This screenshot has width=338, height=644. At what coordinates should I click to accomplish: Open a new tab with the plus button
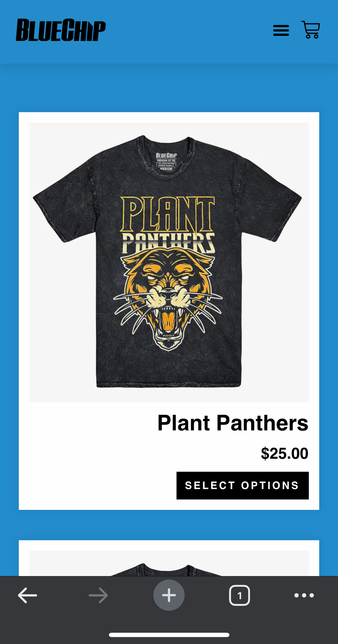[x=169, y=595]
